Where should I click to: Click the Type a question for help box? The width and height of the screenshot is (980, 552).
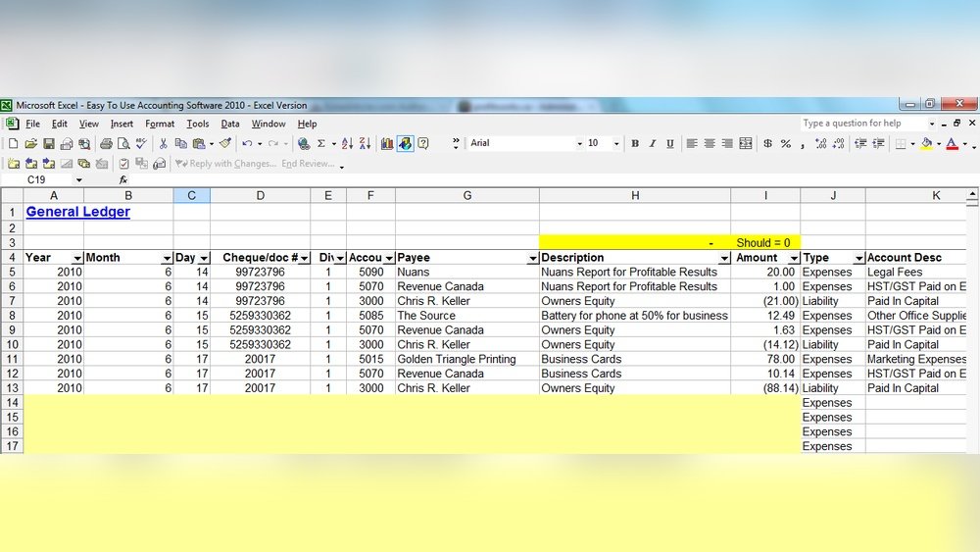[862, 124]
